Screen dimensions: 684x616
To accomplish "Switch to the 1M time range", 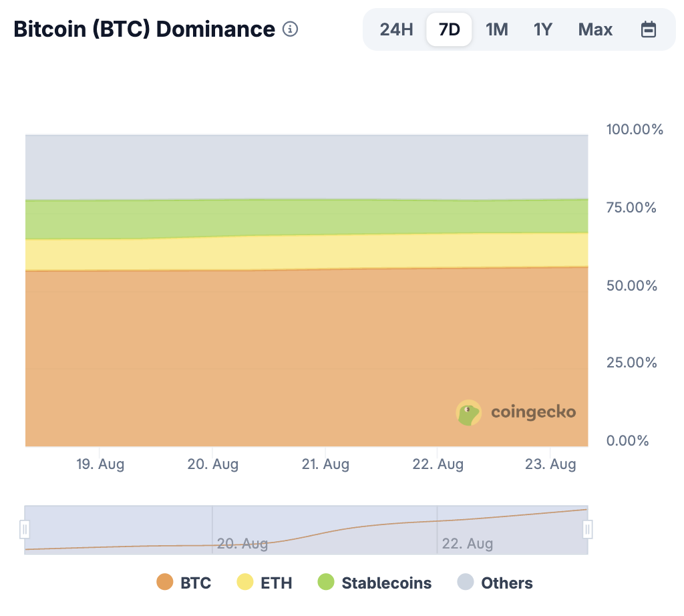I will click(x=497, y=29).
